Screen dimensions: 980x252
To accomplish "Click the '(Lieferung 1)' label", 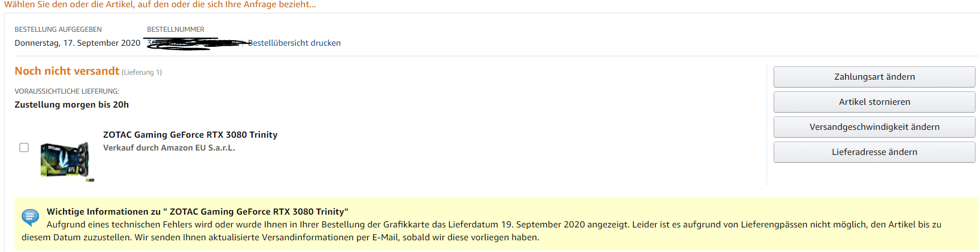I will click(x=142, y=72).
